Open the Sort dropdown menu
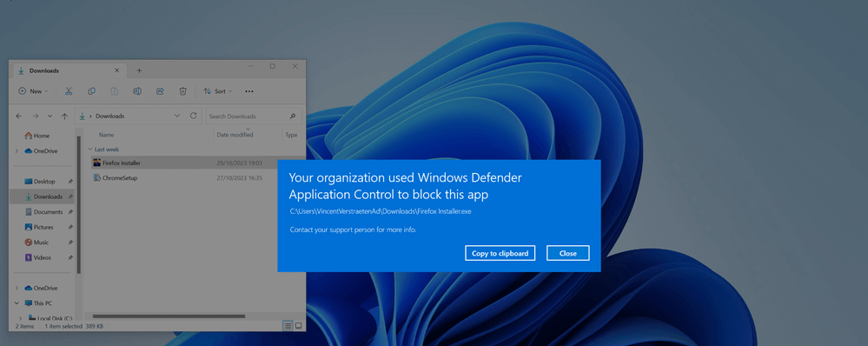The image size is (868, 346). point(217,91)
